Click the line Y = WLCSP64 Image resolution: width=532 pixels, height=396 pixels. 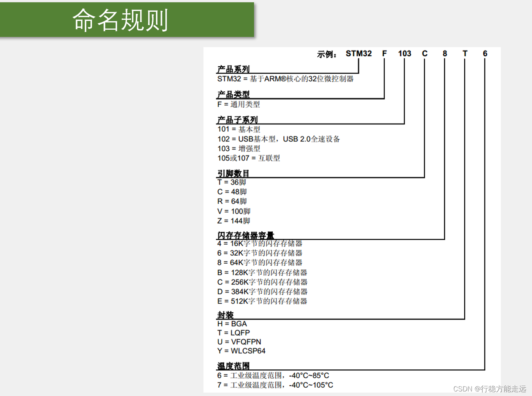[x=241, y=351]
